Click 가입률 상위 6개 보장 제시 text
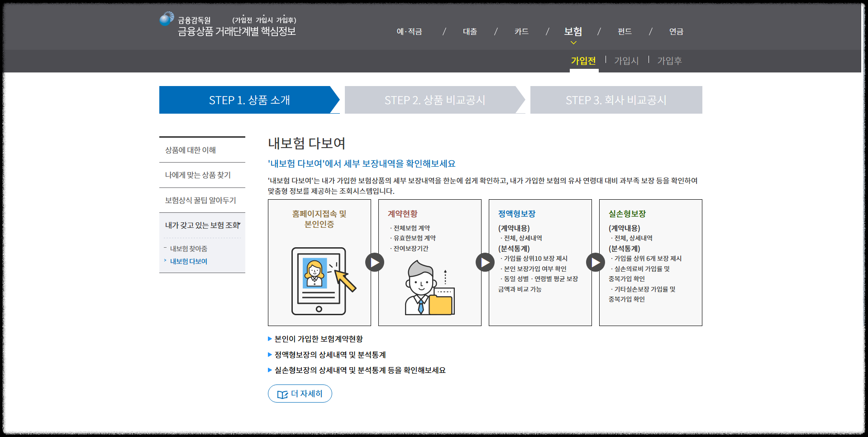Viewport: 868px width, 437px height. [648, 258]
